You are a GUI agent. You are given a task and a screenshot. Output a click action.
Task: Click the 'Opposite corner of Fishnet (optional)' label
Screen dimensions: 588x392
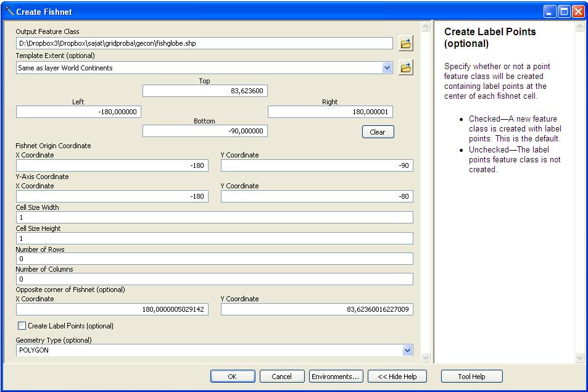coord(70,290)
